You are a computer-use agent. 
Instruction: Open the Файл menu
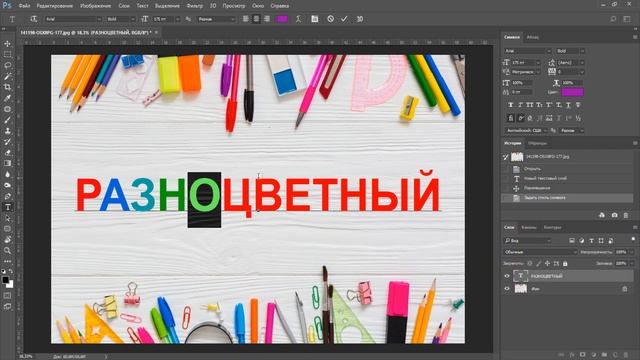24,6
